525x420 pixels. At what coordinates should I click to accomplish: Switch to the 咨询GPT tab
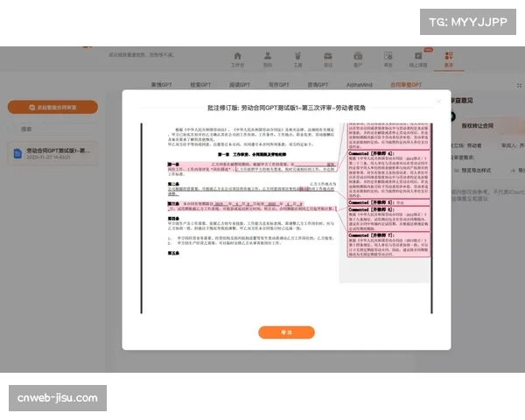[318, 85]
